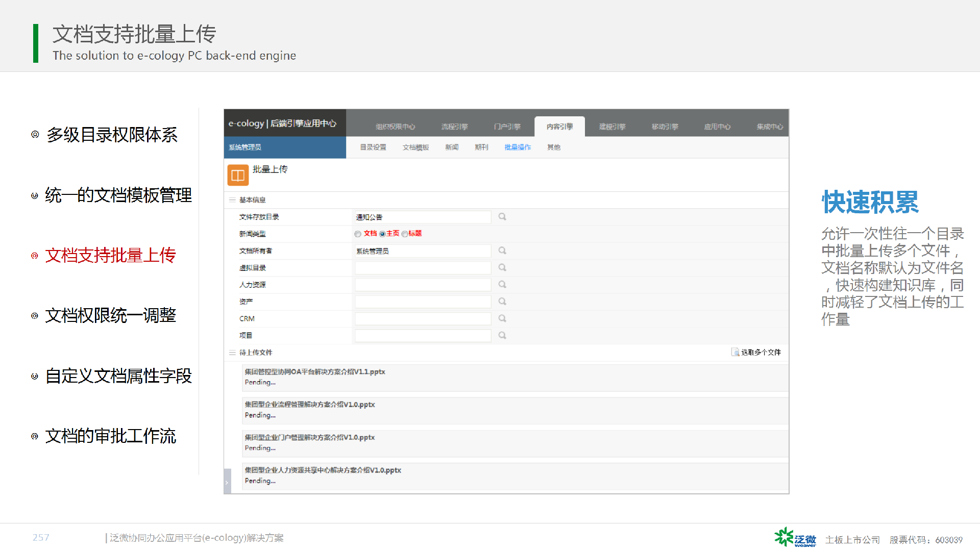Screen dimensions: 980x551
Task: Click the 虚拟目录 input field
Action: coord(423,267)
